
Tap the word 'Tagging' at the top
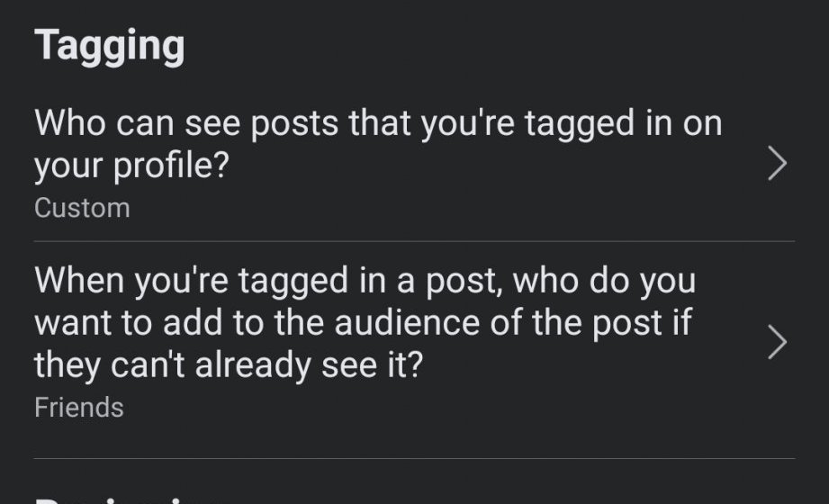110,45
